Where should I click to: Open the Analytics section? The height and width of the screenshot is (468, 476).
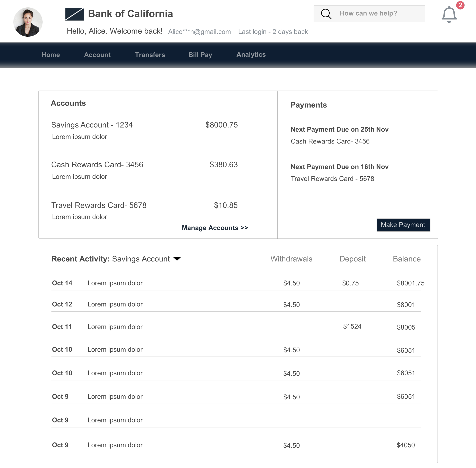click(251, 54)
